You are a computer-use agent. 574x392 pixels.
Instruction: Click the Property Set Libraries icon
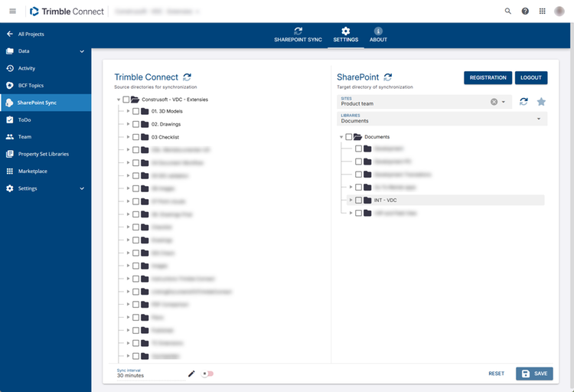coord(10,154)
